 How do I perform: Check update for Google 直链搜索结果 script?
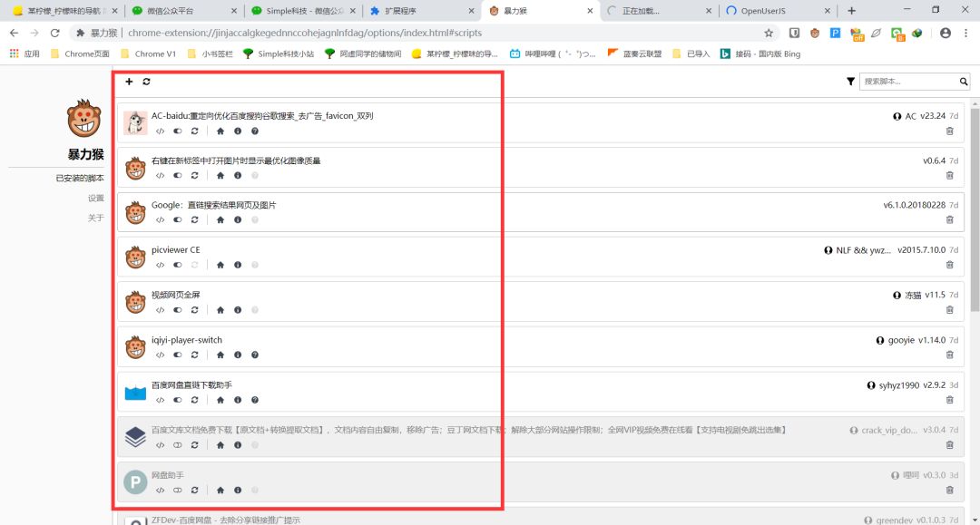point(195,219)
